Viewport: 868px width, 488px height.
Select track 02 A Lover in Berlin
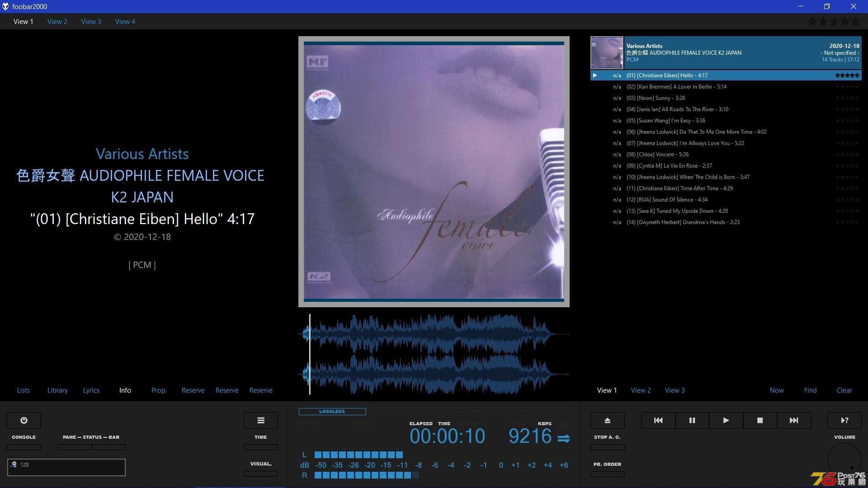(x=726, y=87)
